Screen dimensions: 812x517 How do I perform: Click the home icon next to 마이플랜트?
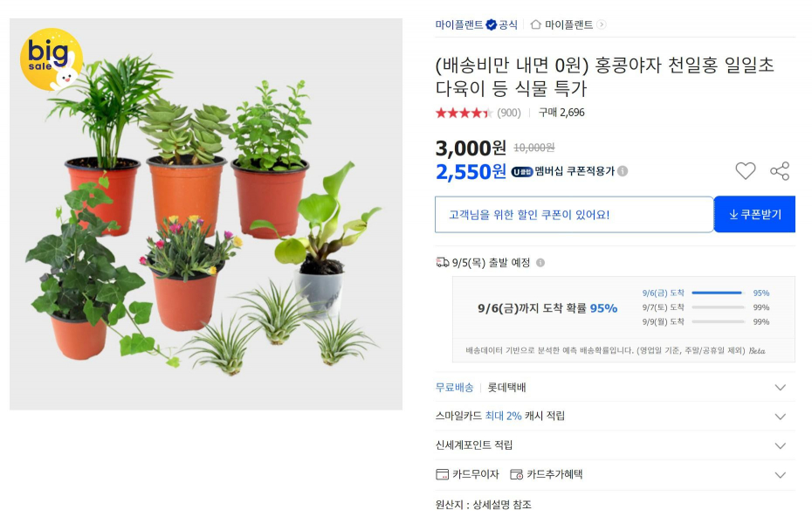[x=537, y=24]
